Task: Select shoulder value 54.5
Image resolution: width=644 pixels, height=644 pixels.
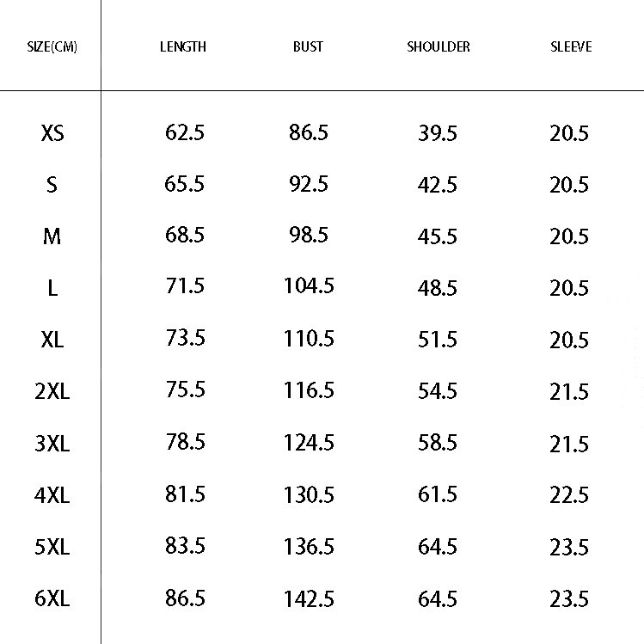Action: (x=438, y=391)
